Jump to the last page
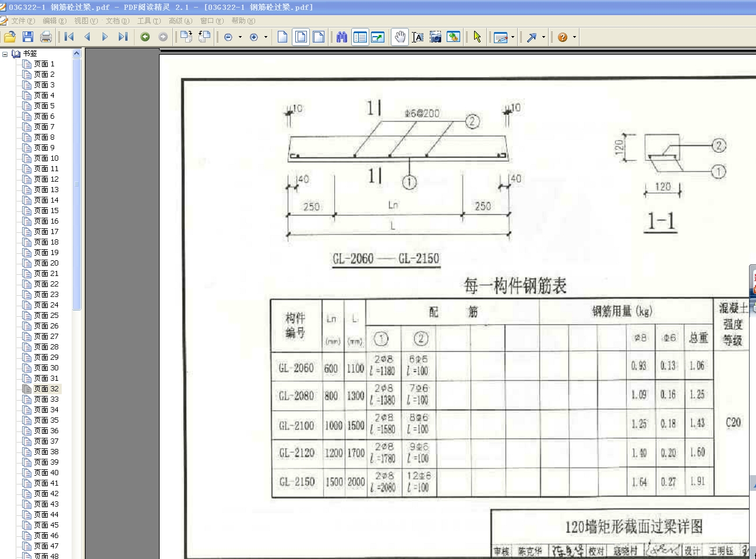756x559 pixels. [x=122, y=37]
